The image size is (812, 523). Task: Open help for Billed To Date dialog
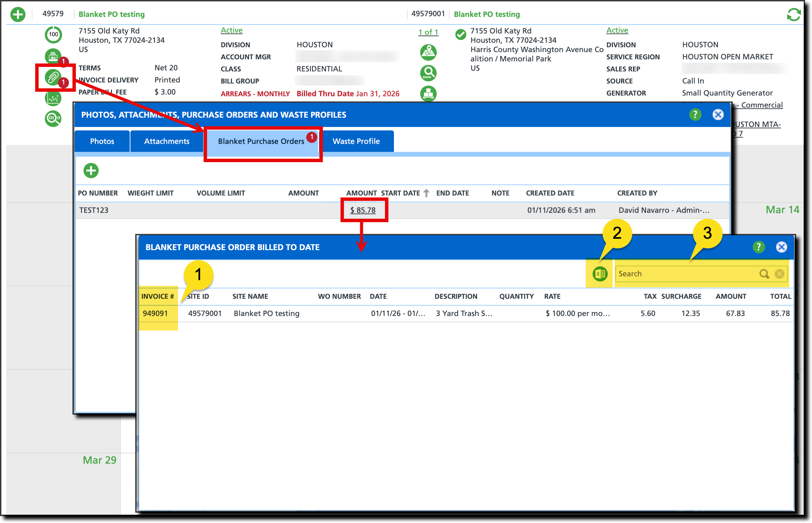(758, 247)
